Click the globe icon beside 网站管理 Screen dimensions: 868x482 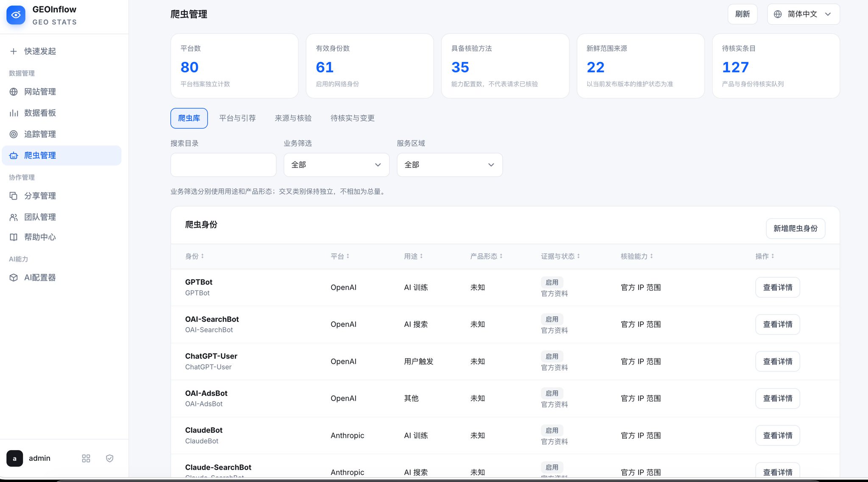pos(14,92)
